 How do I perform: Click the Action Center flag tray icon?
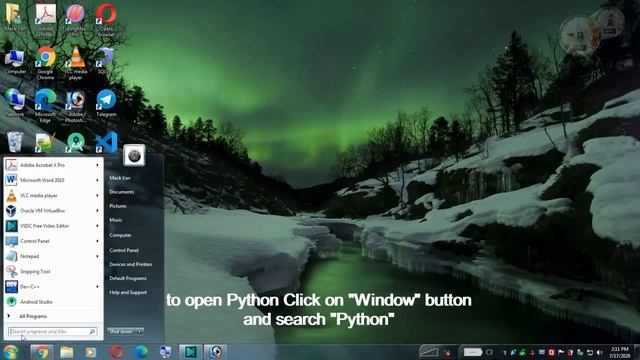(x=561, y=352)
